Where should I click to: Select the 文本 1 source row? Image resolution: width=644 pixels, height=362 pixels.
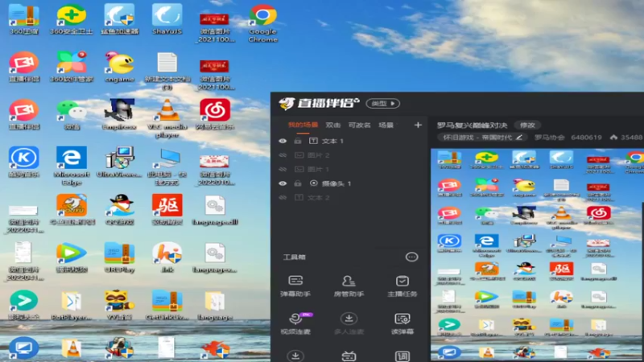(x=349, y=141)
